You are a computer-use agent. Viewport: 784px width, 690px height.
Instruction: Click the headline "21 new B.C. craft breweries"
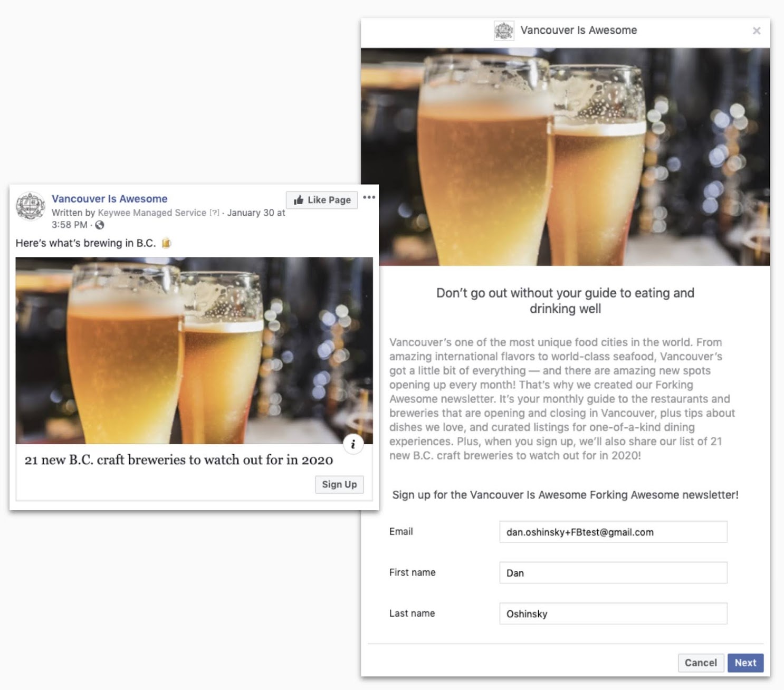(x=179, y=460)
